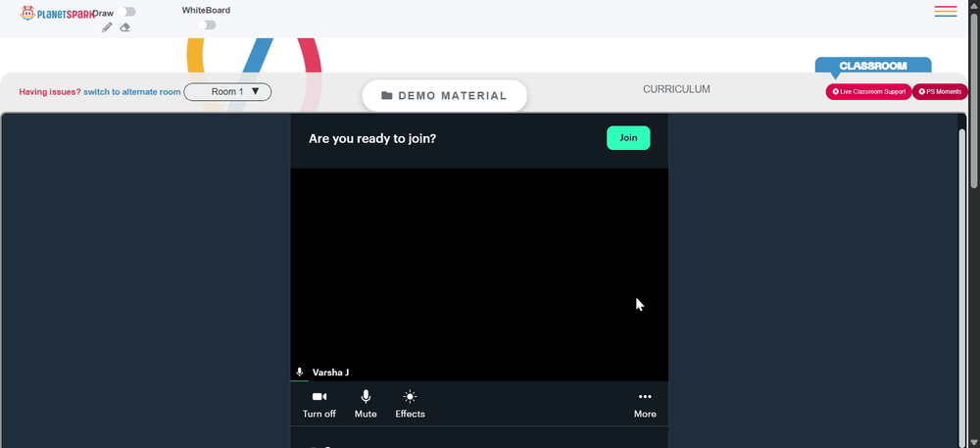980x448 pixels.
Task: Click the scroll down arrow at bottom
Action: [974, 442]
